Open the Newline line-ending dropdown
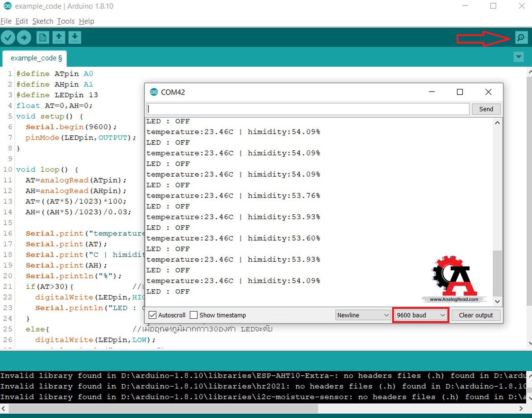The width and height of the screenshot is (532, 418). [x=363, y=315]
